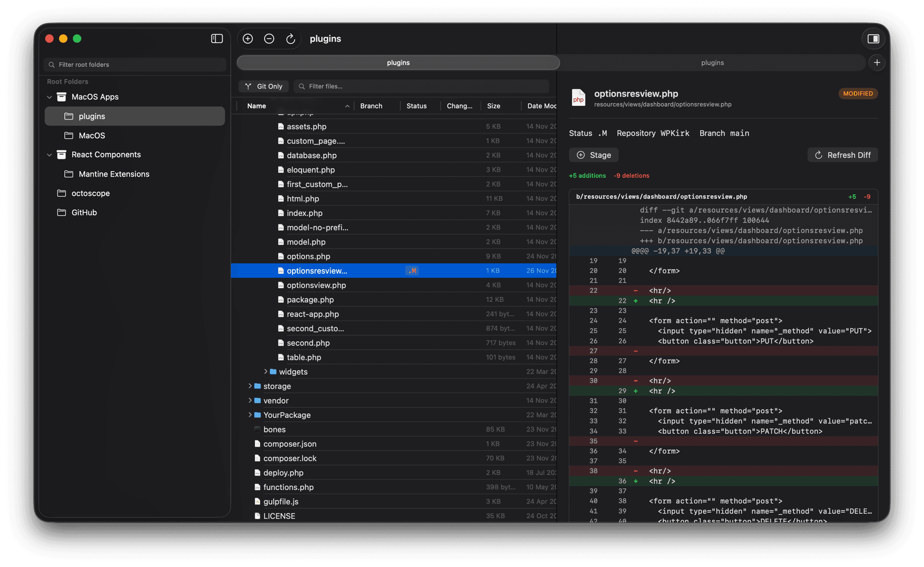
Task: Click the Chang... column header
Action: pyautogui.click(x=461, y=106)
